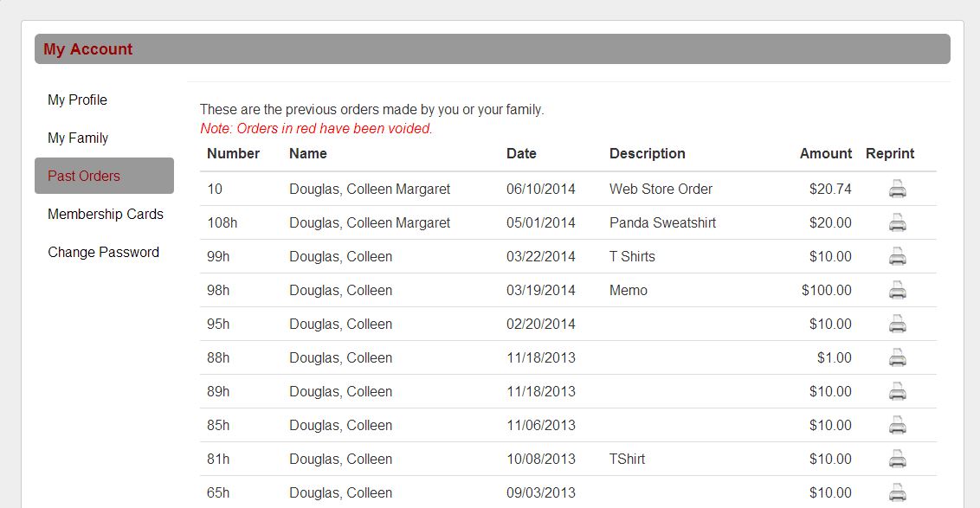Reprint the TShirt order 81h
The height and width of the screenshot is (508, 980).
tap(898, 459)
